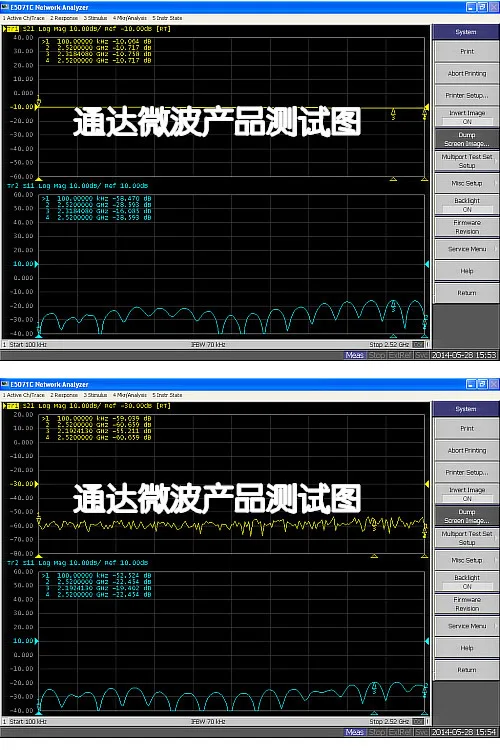Expand Misc Setup submenu in upper window
Image resolution: width=500 pixels, height=750 pixels.
point(467,183)
